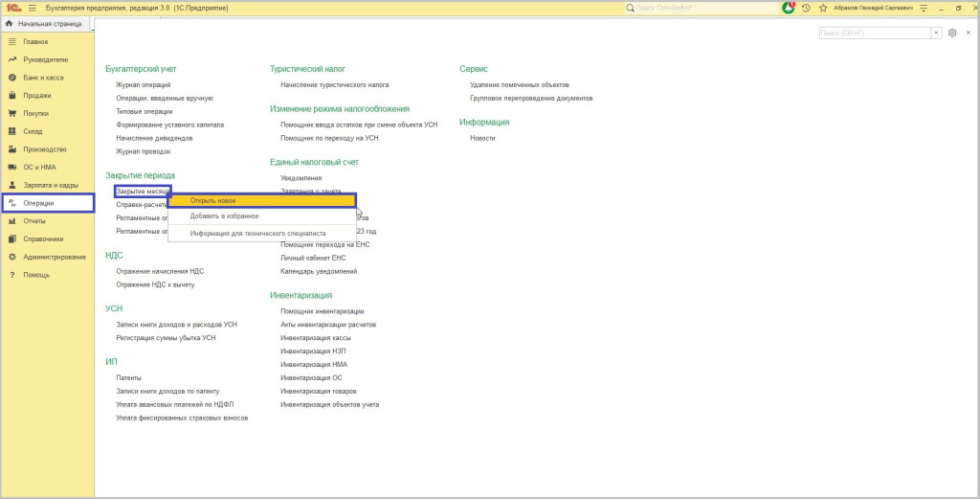Image resolution: width=980 pixels, height=499 pixels.
Task: Select 'Открыть новое' in context menu
Action: [212, 201]
